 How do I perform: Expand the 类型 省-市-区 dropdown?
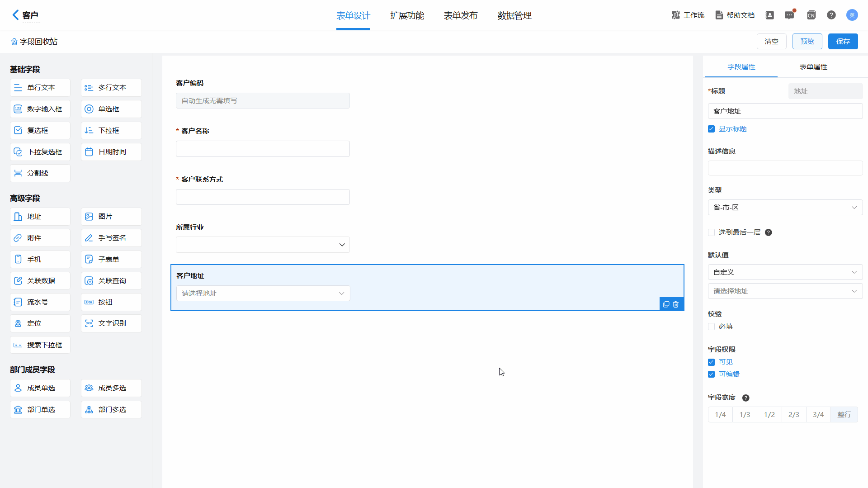(x=785, y=208)
